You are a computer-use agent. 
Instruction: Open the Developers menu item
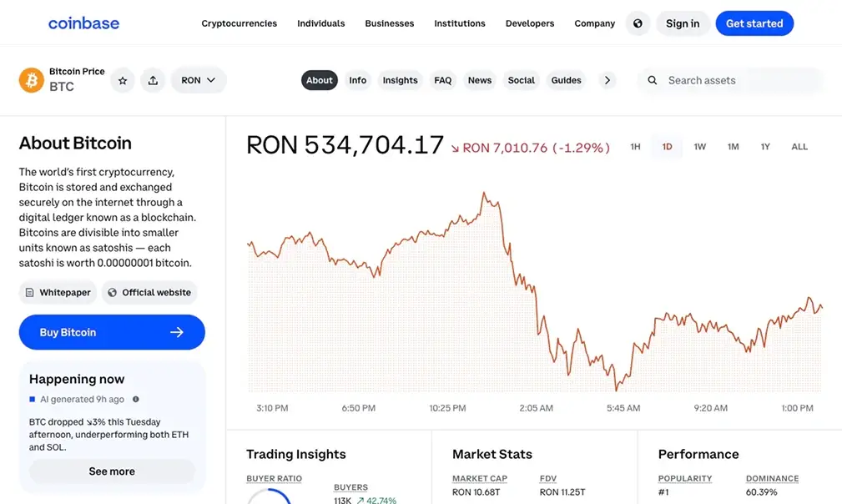529,23
